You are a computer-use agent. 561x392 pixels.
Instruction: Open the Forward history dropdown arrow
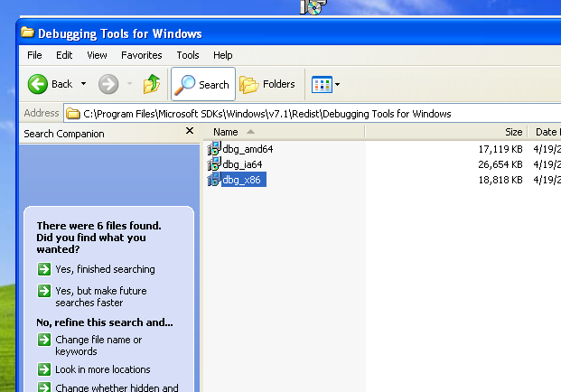(x=129, y=84)
